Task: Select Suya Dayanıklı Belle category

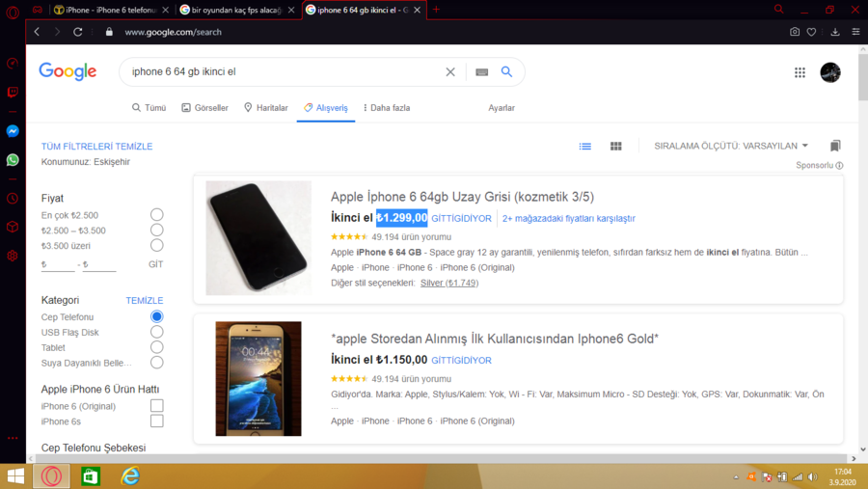Action: pyautogui.click(x=156, y=363)
